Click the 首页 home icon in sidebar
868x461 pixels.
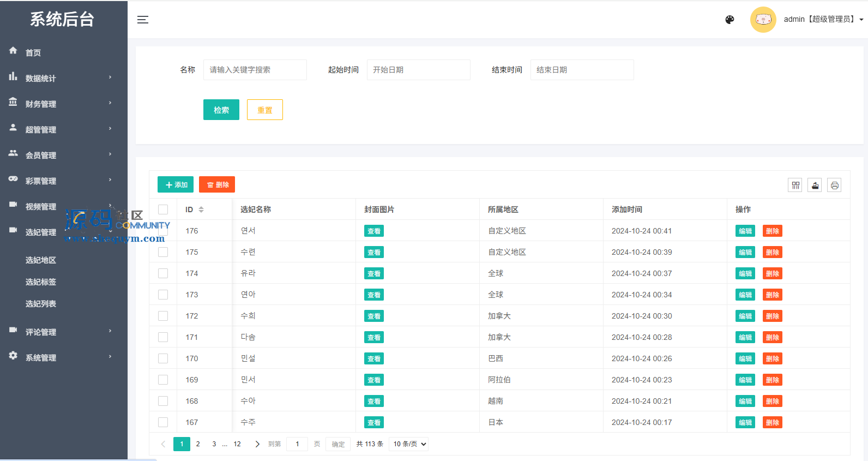tap(13, 51)
